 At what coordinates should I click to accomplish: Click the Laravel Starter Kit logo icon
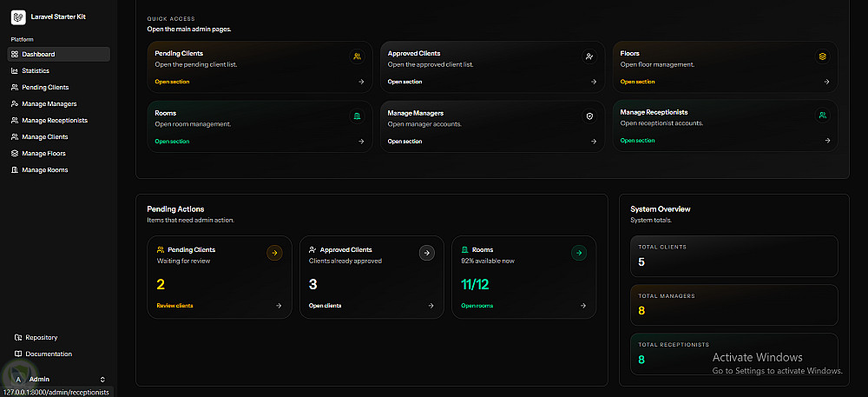click(x=18, y=17)
